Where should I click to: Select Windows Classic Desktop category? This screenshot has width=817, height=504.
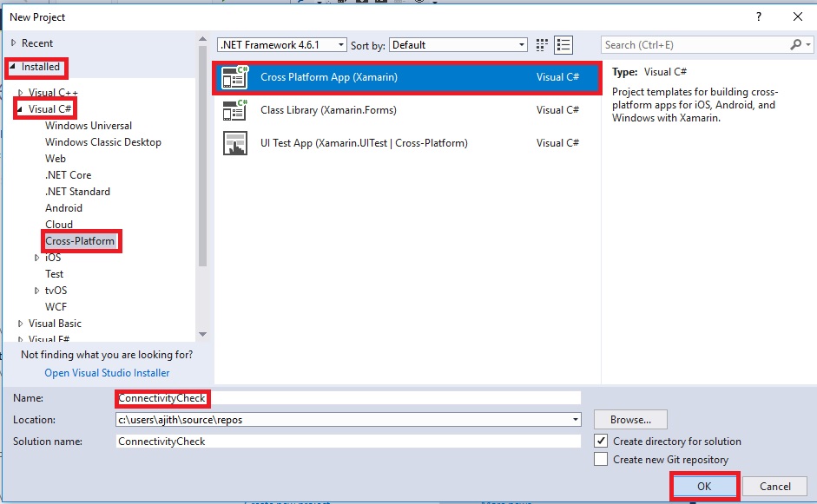(x=103, y=142)
